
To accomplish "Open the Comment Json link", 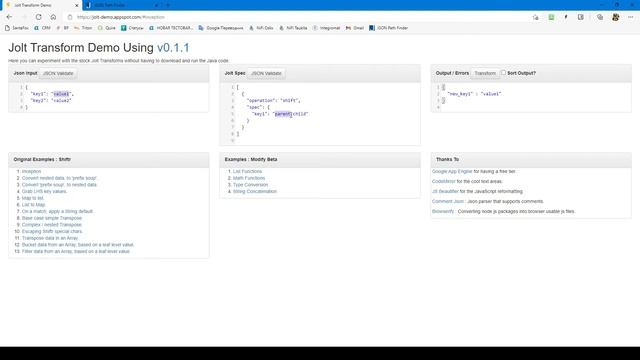I will (x=448, y=202).
